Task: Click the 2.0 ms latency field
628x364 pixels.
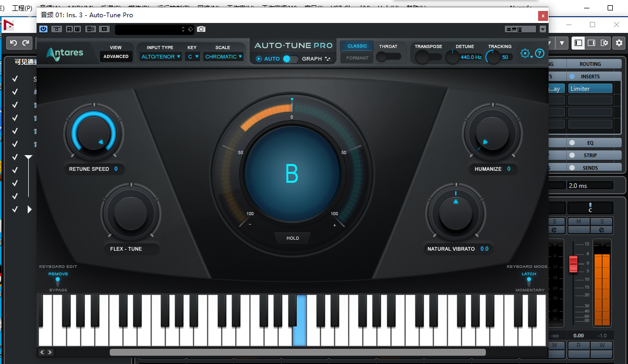Action: tap(590, 185)
